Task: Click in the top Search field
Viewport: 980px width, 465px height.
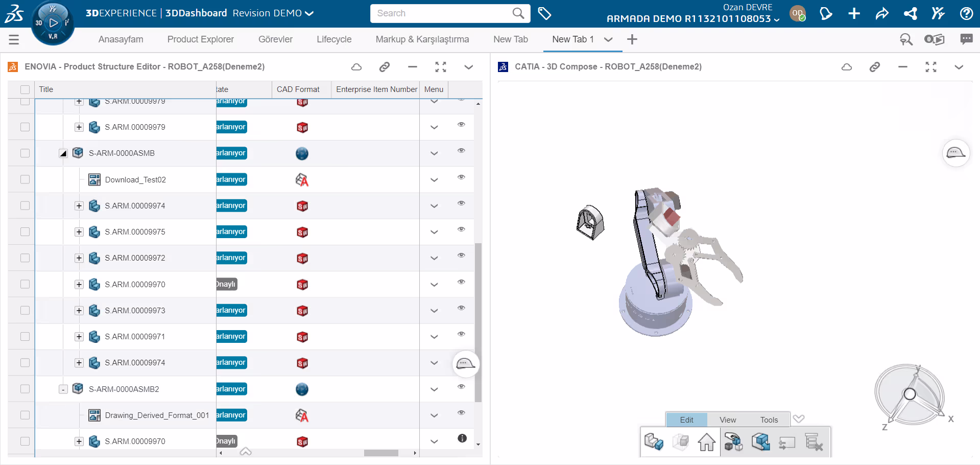Action: coord(442,13)
